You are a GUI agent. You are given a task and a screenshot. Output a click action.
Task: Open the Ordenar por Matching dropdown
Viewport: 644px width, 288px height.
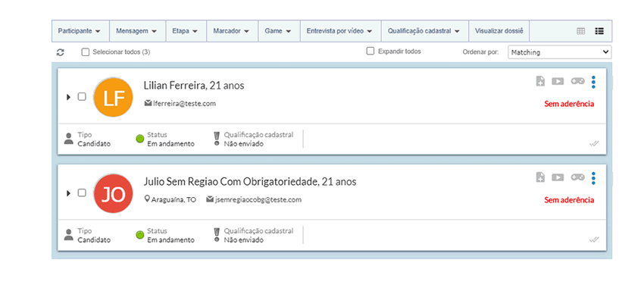pos(559,52)
